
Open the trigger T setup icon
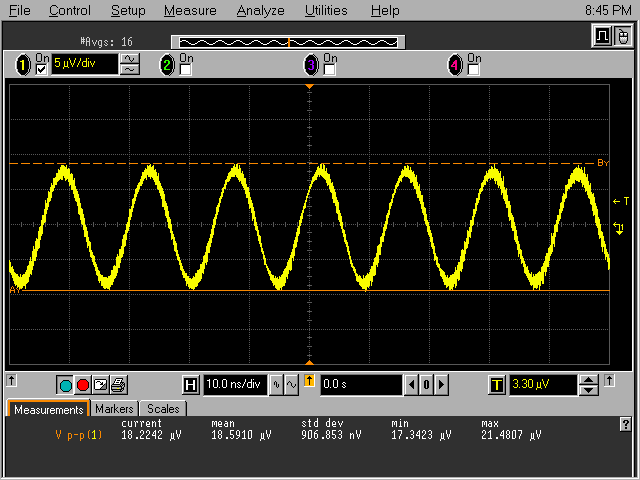click(497, 384)
